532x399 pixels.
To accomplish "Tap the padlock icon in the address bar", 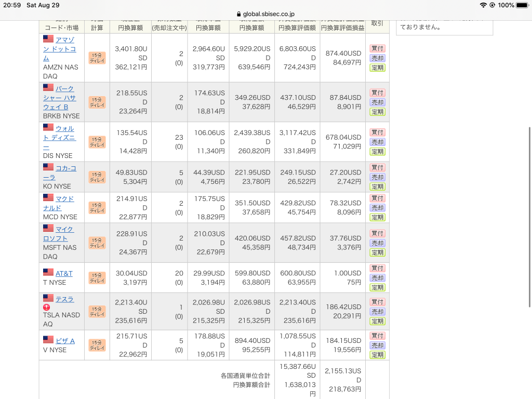I will tap(238, 14).
